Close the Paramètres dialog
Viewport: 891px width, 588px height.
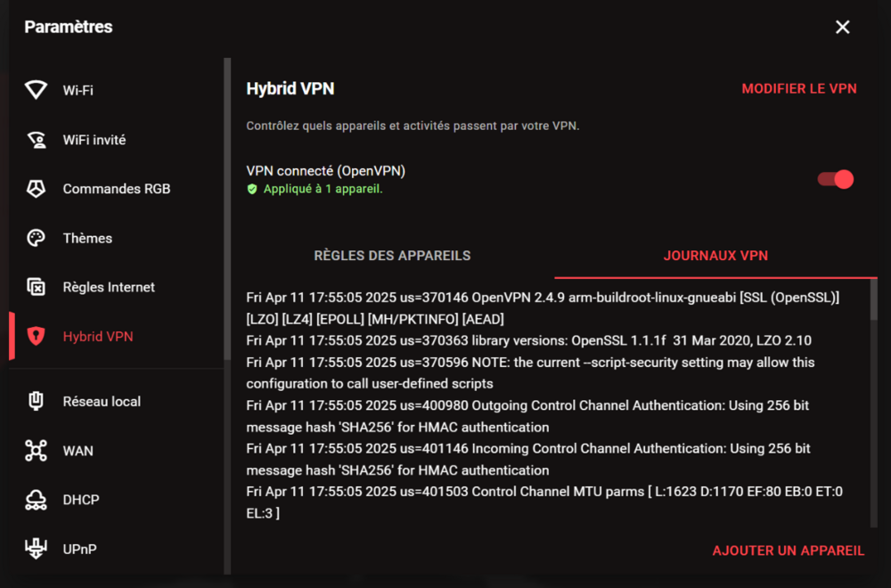(x=842, y=27)
